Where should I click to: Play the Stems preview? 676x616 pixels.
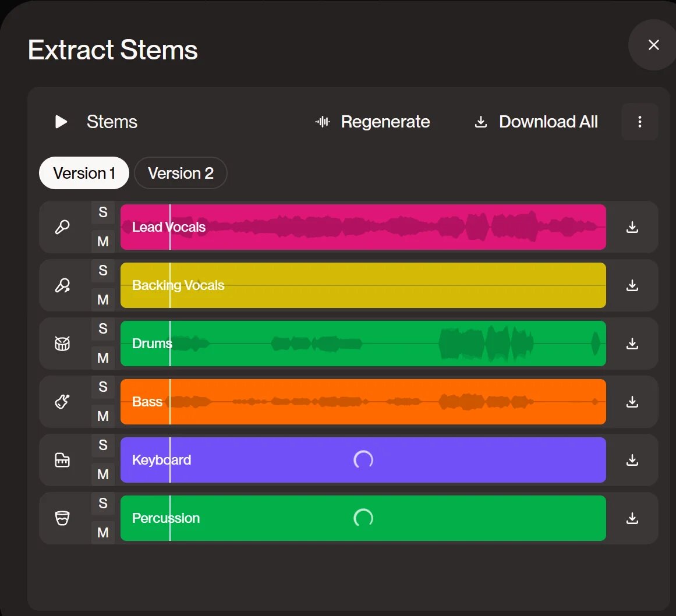point(61,122)
